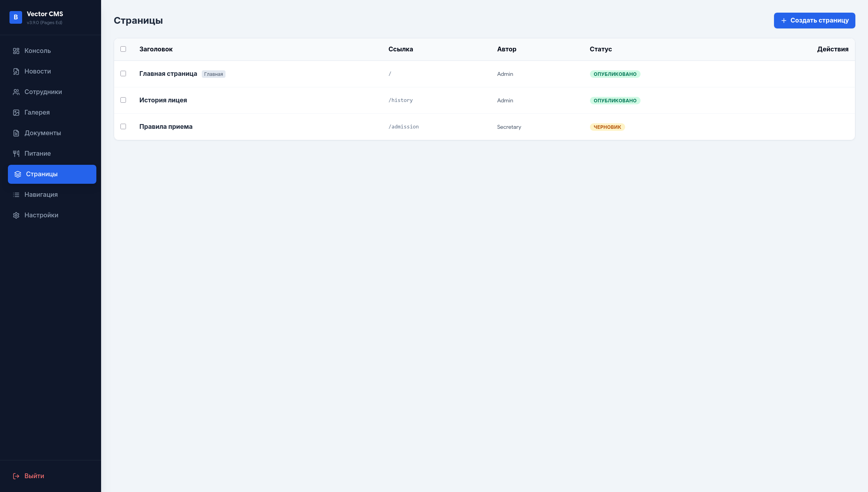Click the Галерея image icon
The height and width of the screenshot is (492, 868).
(x=16, y=113)
